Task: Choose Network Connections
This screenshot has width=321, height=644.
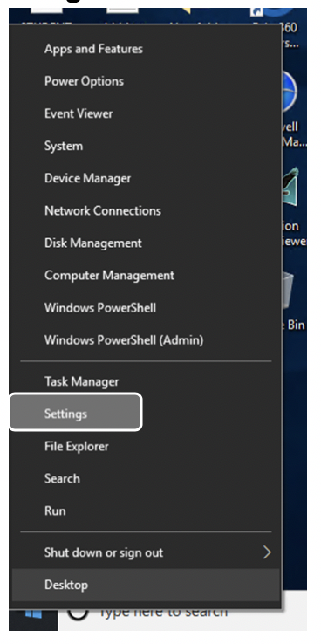Action: pyautogui.click(x=146, y=210)
